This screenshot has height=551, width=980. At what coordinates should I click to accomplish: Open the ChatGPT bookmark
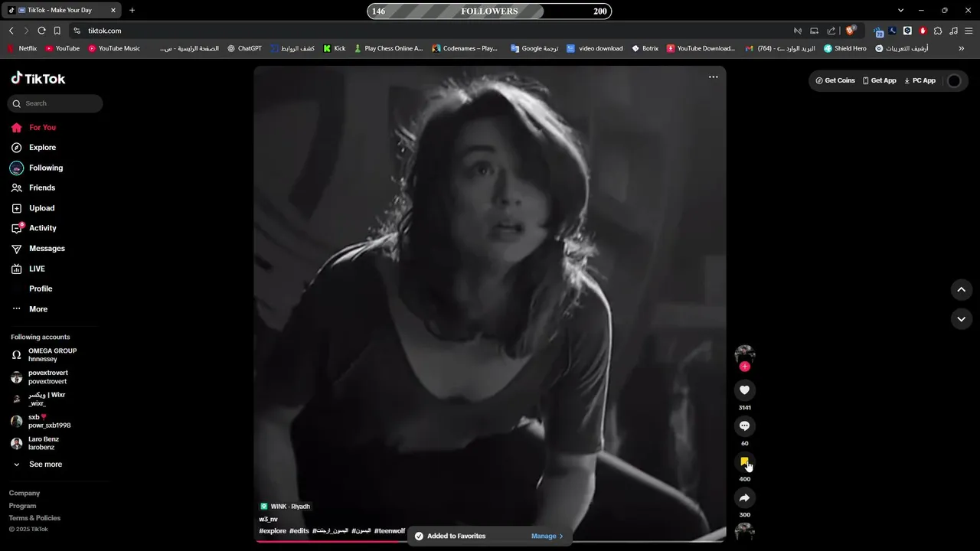(244, 48)
